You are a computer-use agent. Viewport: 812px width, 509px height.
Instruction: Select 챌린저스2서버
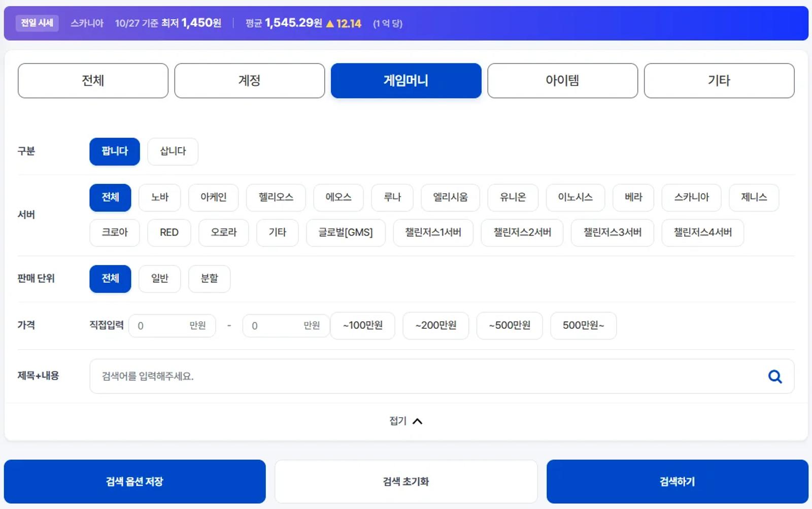click(x=522, y=233)
